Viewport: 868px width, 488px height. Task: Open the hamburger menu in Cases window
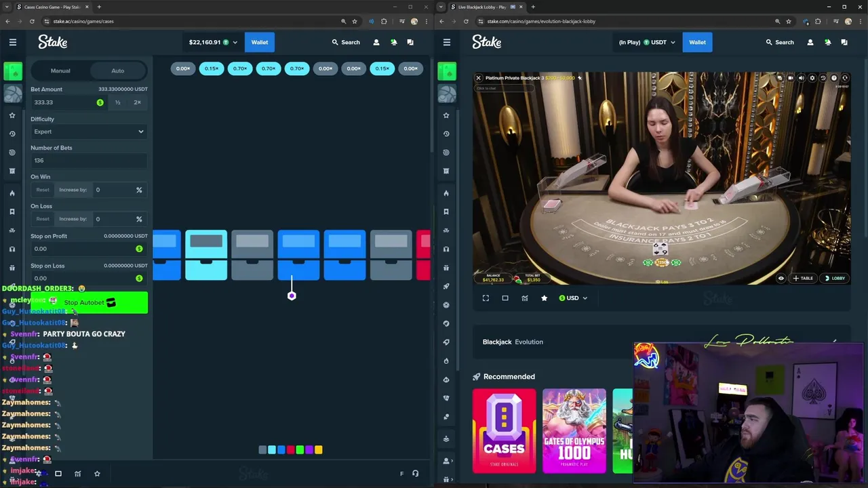13,42
